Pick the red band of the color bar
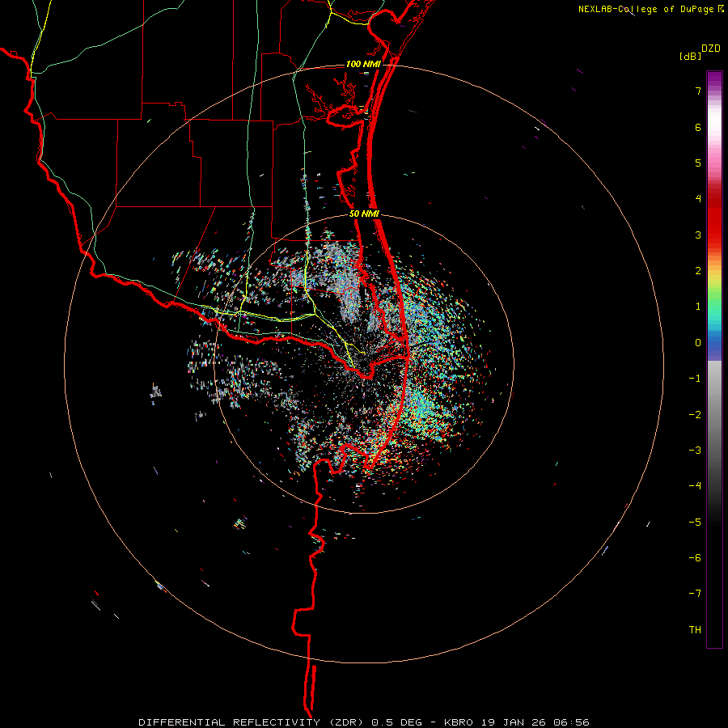The height and width of the screenshot is (728, 728). [714, 218]
